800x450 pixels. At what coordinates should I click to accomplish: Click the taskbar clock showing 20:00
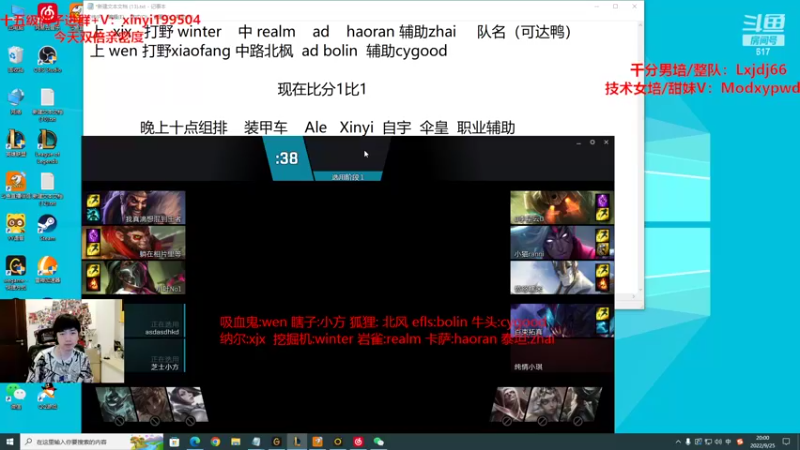762,442
